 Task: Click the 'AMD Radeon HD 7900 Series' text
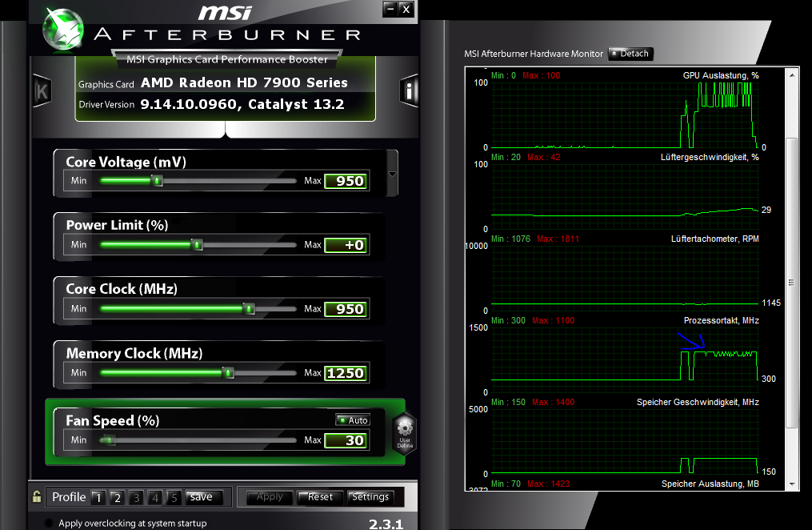(244, 83)
